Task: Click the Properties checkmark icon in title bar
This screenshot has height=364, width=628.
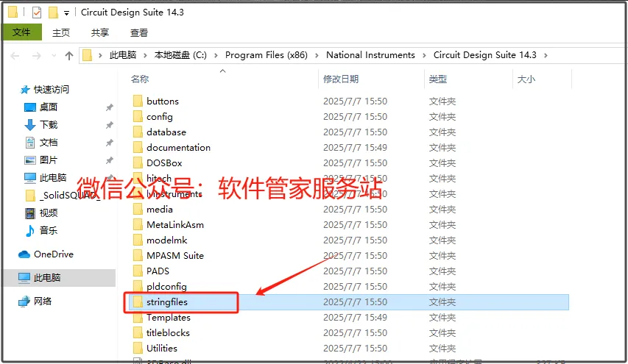Action: tap(37, 13)
